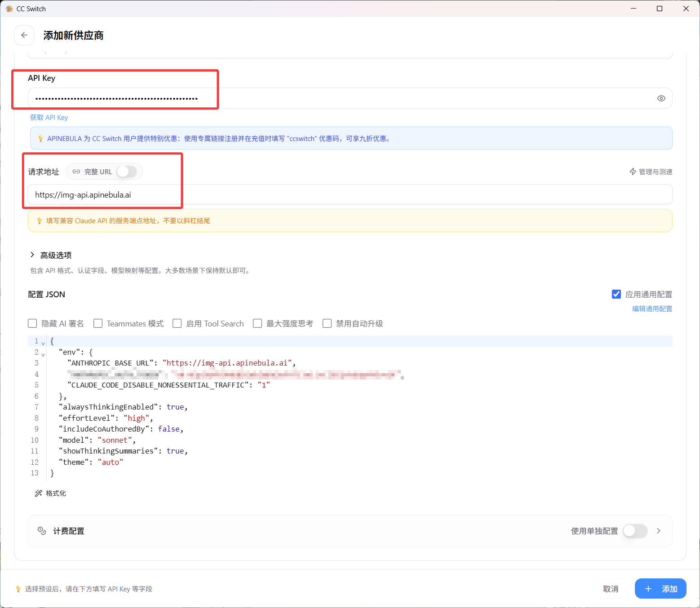Maximize the CC Switch window
Screen dimensions: 700x608
pos(660,9)
